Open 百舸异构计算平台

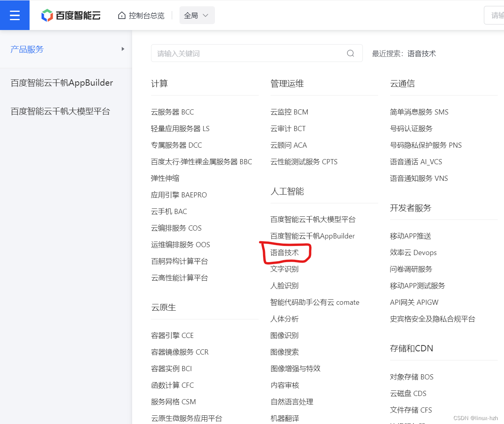(179, 261)
